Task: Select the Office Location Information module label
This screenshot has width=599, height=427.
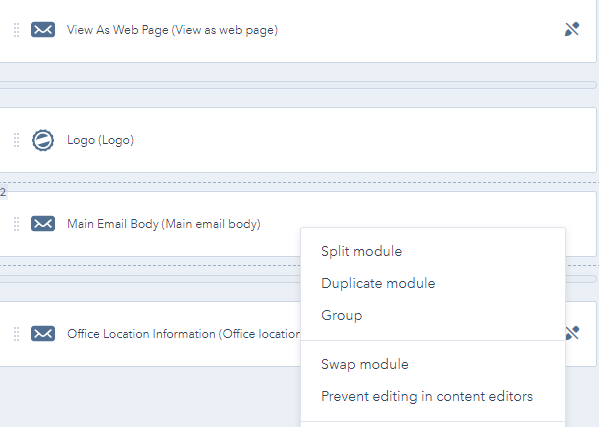Action: (x=184, y=334)
